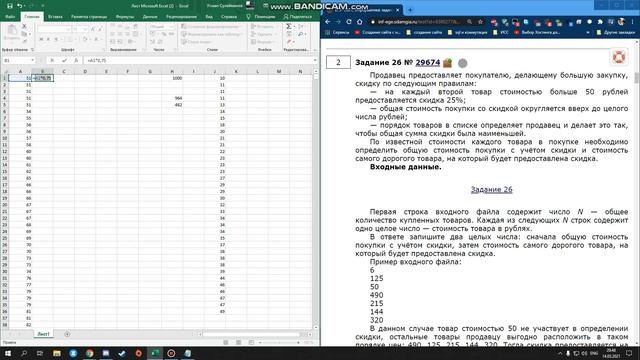
Task: Go back in the Chrome browser
Action: tap(328, 21)
